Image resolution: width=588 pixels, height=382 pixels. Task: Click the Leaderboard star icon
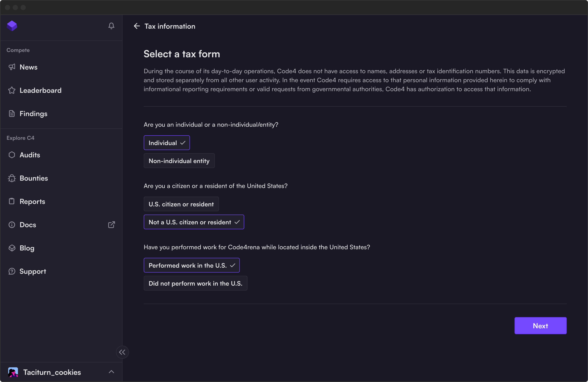pos(12,90)
